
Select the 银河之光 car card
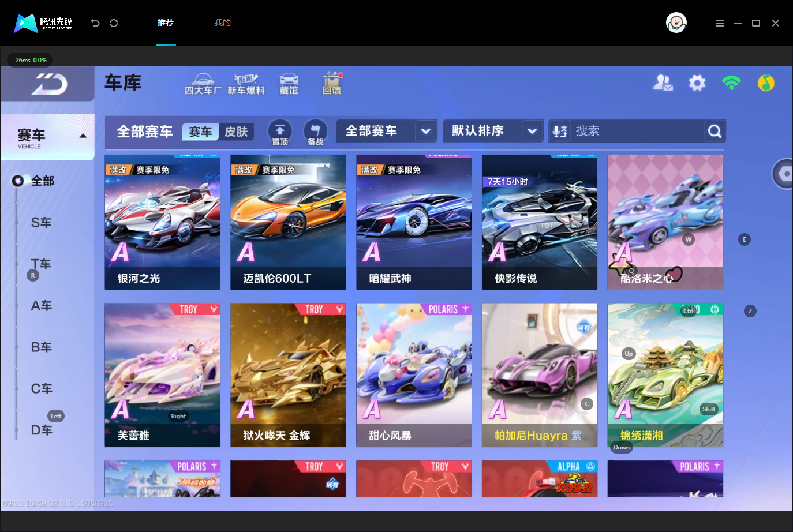[162, 222]
